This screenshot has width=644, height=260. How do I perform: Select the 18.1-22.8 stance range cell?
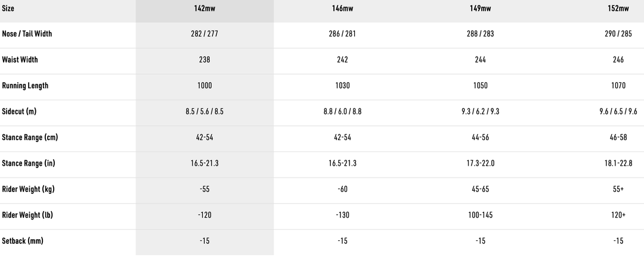click(x=618, y=163)
